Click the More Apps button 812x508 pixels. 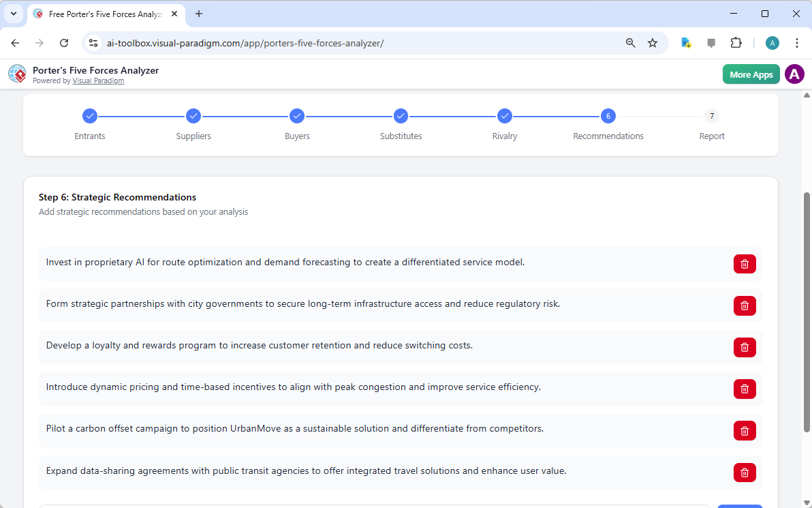tap(751, 74)
